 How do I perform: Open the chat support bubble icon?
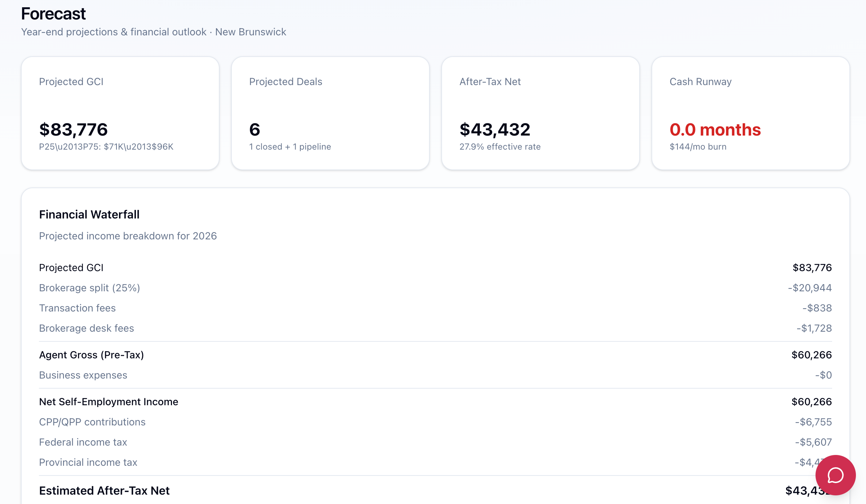835,475
